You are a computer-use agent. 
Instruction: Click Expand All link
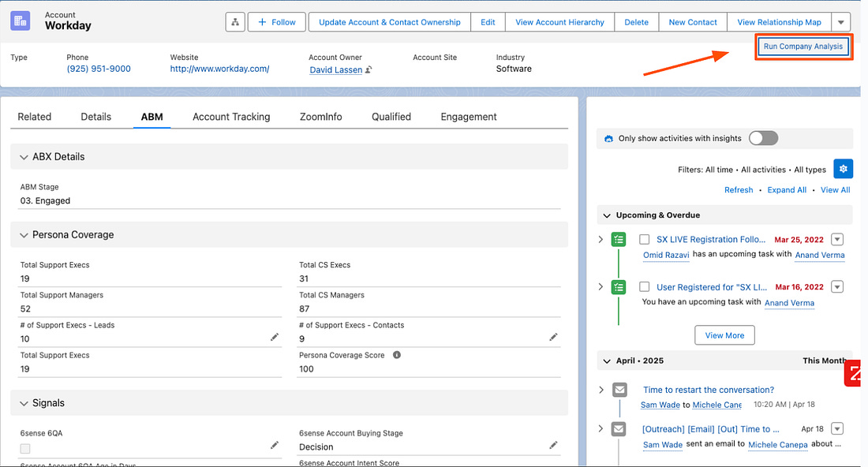pos(787,190)
